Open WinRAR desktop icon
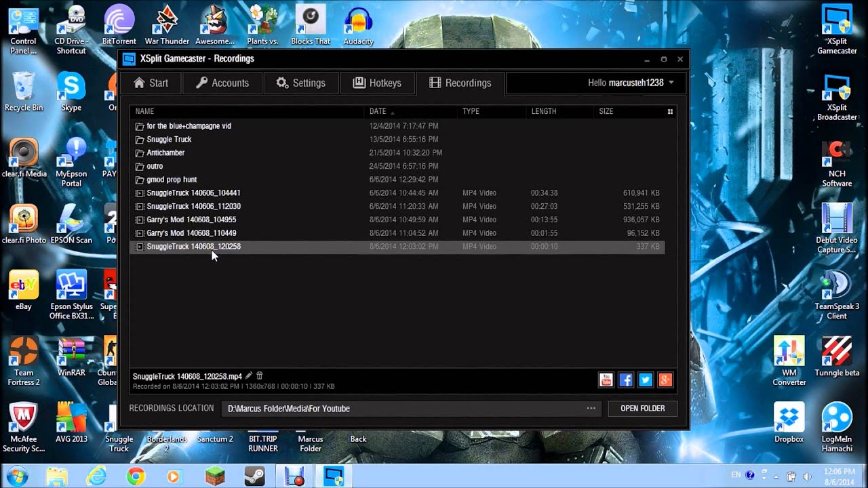Screen dimensions: 868x488 (71, 357)
